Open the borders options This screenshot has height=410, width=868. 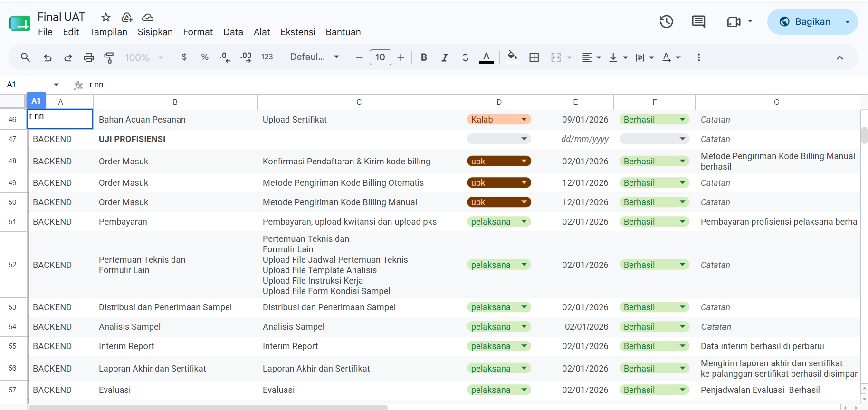(x=534, y=57)
